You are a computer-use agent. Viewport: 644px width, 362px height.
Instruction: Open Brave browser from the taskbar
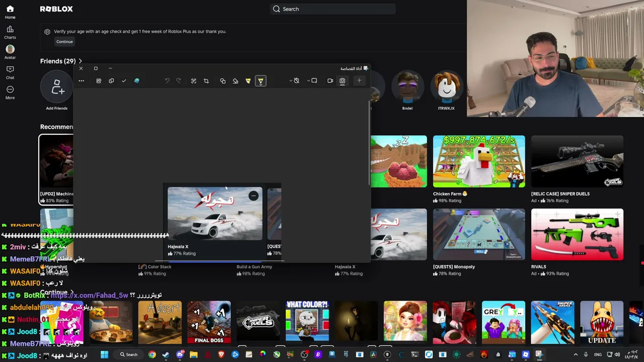pos(221,355)
